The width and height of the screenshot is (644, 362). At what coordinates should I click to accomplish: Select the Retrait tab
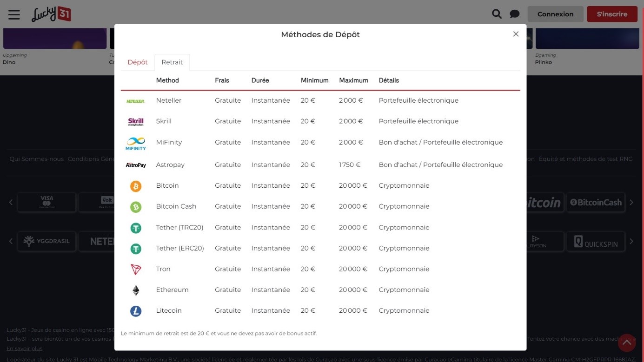[x=172, y=62]
